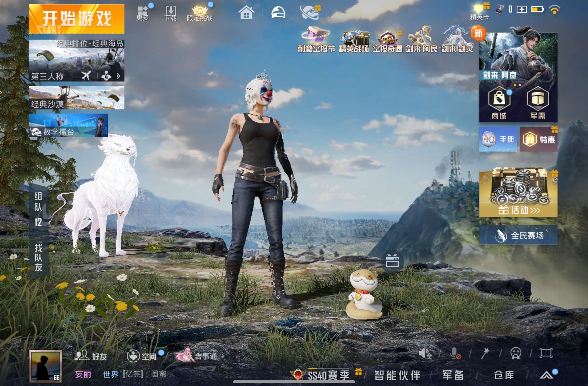Open the 找队友 find teammates tab

point(38,257)
